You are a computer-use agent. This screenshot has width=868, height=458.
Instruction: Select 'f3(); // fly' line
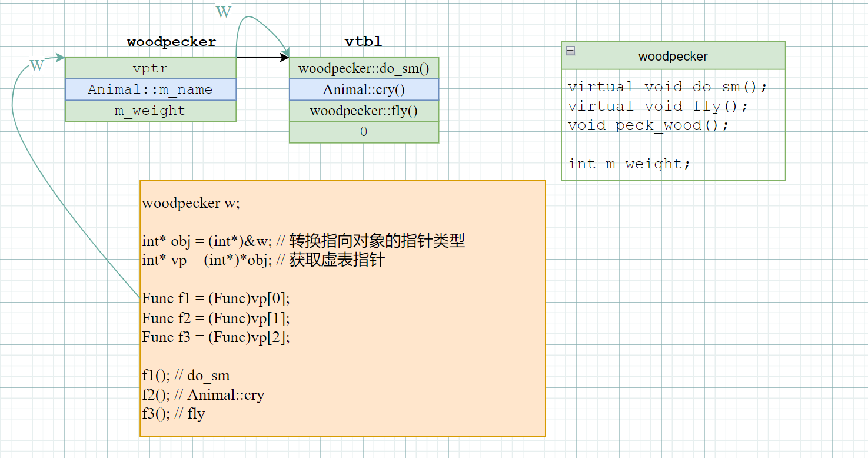[x=173, y=414]
